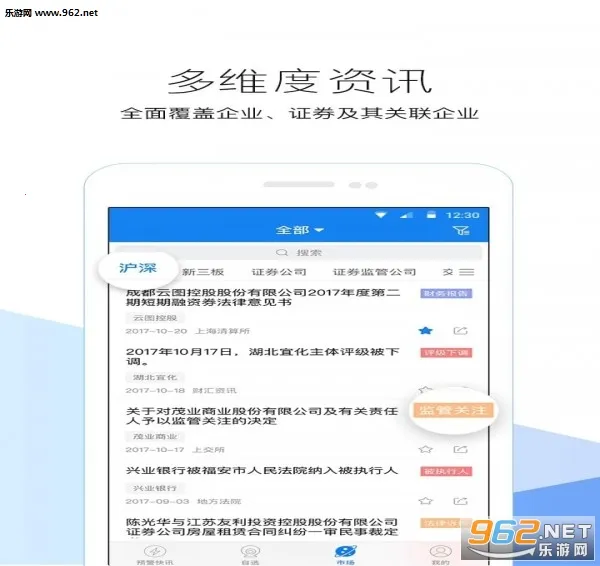Expand the 全部 dropdown in header
This screenshot has height=566, width=600.
(300, 230)
